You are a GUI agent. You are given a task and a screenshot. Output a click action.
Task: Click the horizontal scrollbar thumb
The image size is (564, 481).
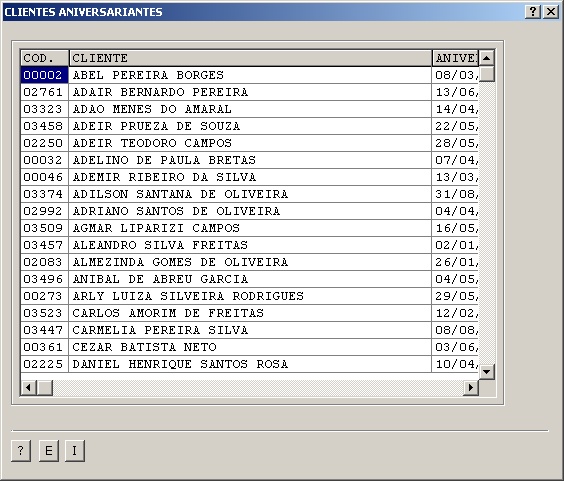click(45, 387)
